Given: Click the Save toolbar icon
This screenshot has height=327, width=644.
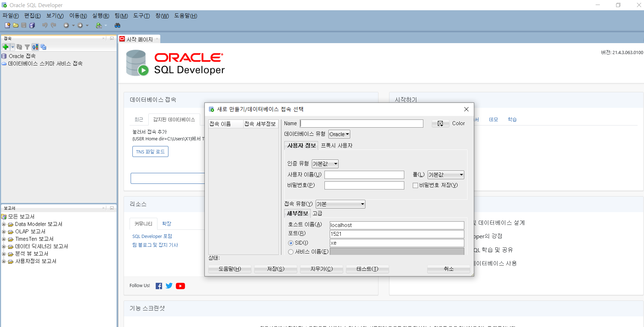Looking at the screenshot, I should 24,25.
